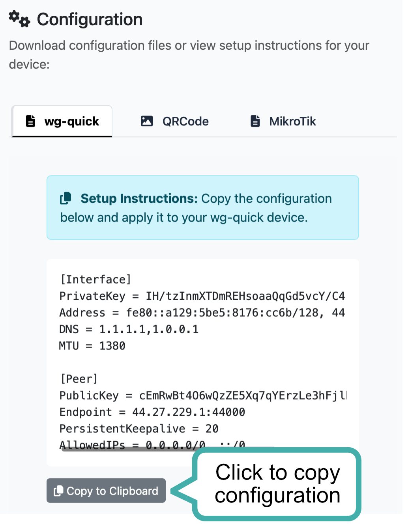This screenshot has width=408, height=532.
Task: Click the Configuration heading text
Action: pos(90,20)
